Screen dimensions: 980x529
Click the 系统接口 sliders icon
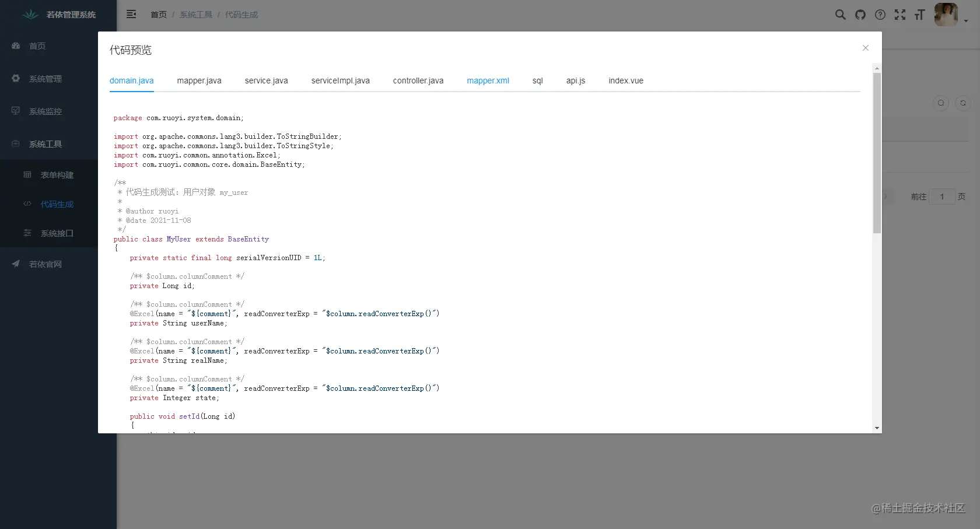tap(27, 233)
